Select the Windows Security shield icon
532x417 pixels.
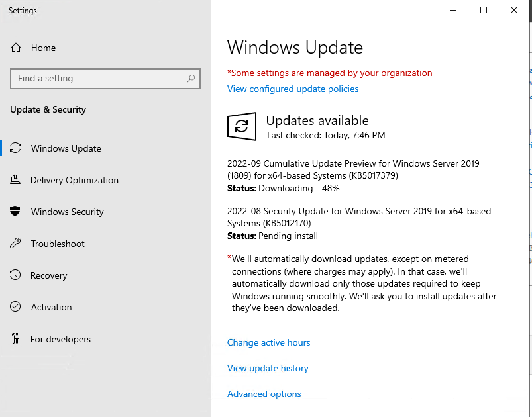[16, 212]
